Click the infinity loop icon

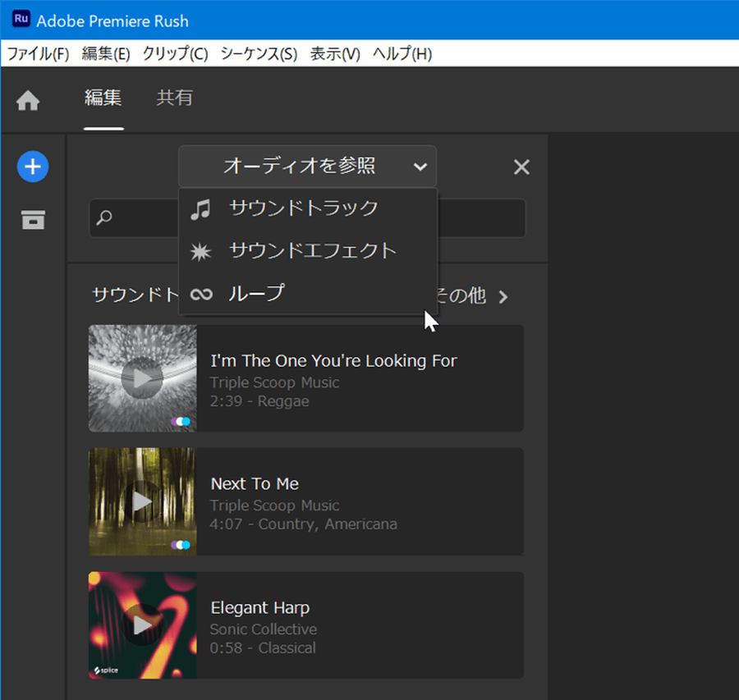coord(201,294)
